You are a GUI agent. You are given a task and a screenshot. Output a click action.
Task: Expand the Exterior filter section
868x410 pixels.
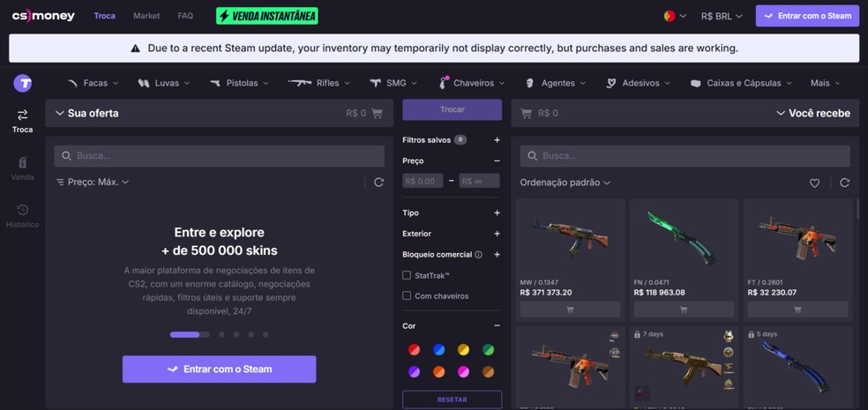point(498,234)
